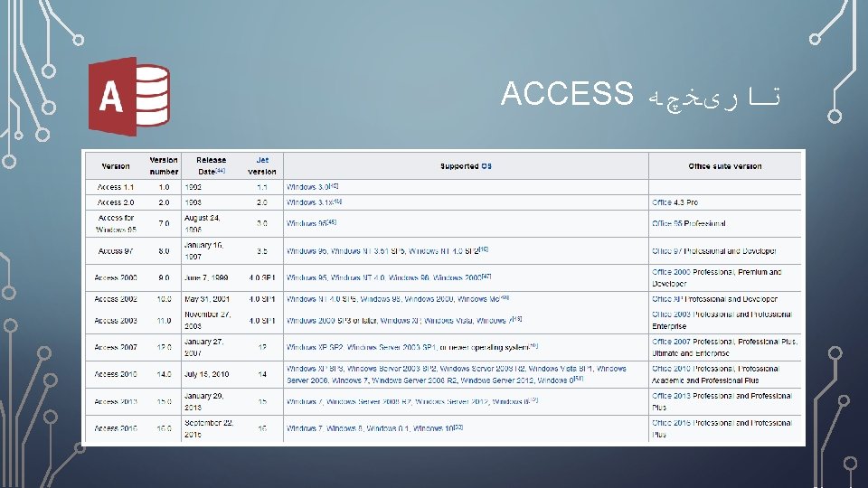
Task: Open Office 97 Professional and Developer link
Action: click(714, 251)
